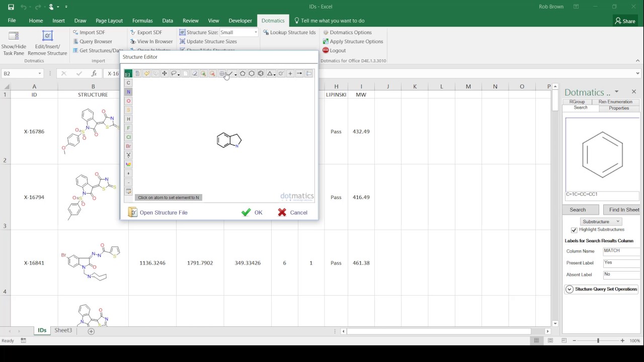Click the Zoom In plus button
The height and width of the screenshot is (362, 644).
coord(622,340)
